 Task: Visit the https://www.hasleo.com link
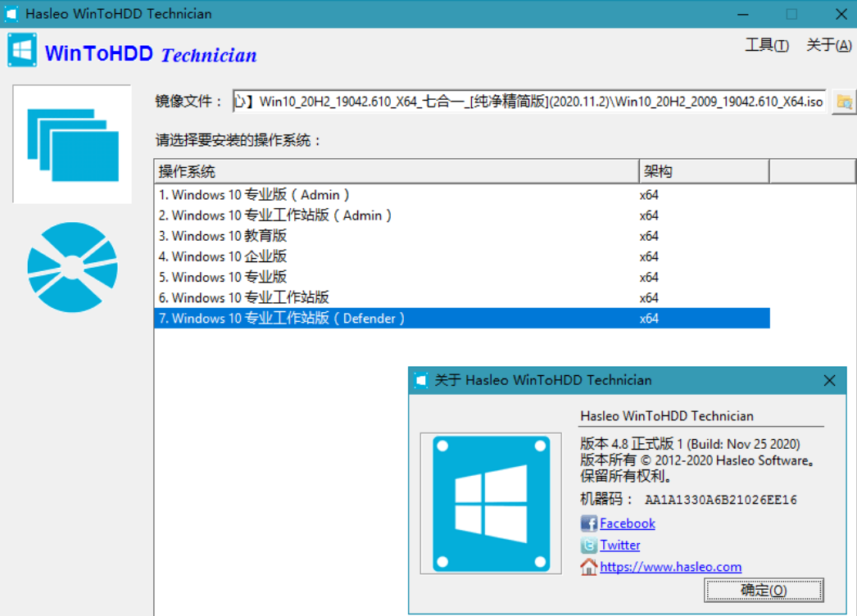671,567
